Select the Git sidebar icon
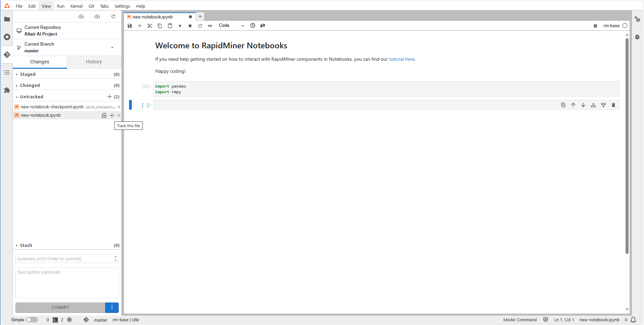Image resolution: width=644 pixels, height=325 pixels. (x=7, y=55)
